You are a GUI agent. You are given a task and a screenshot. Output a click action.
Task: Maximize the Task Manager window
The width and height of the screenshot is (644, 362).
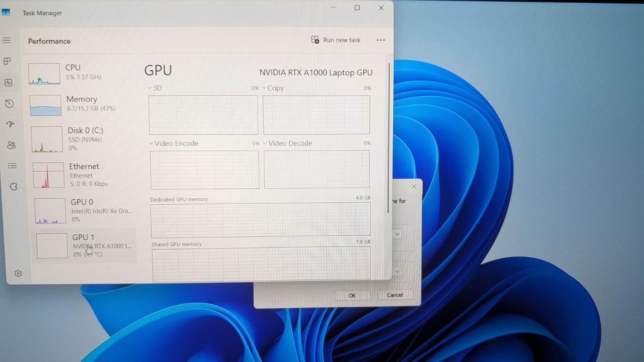pos(357,8)
